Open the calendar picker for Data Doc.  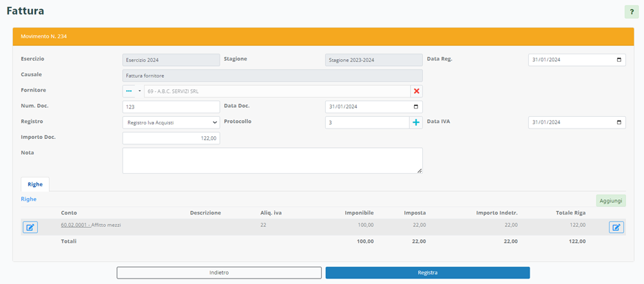click(415, 107)
